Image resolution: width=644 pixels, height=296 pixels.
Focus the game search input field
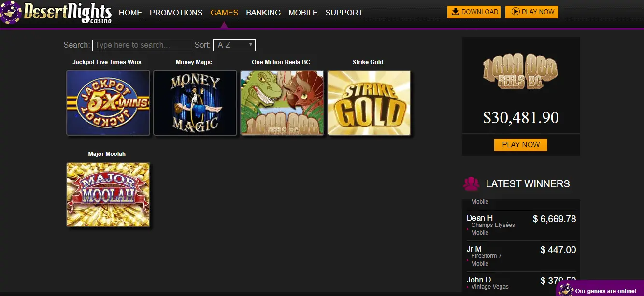point(142,45)
